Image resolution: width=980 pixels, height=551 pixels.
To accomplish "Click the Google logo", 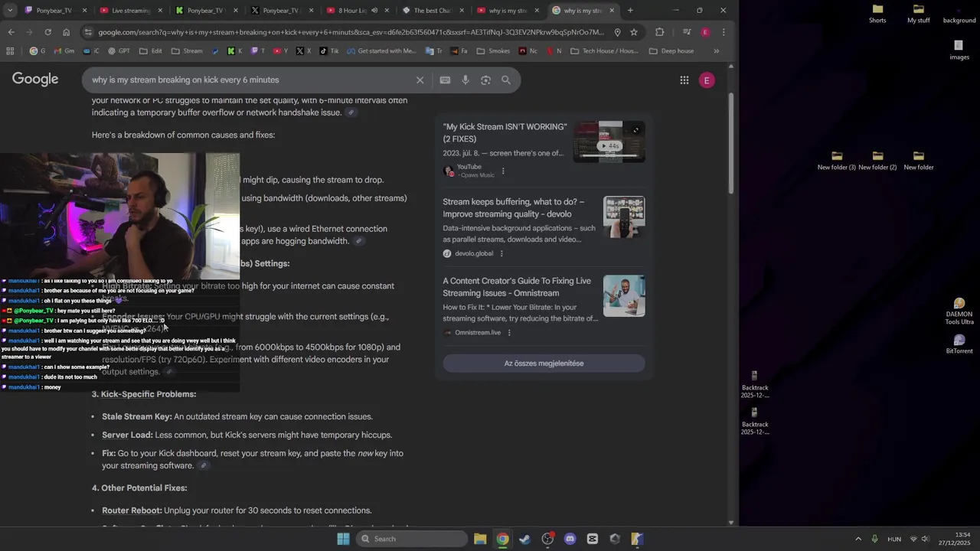I will [35, 80].
